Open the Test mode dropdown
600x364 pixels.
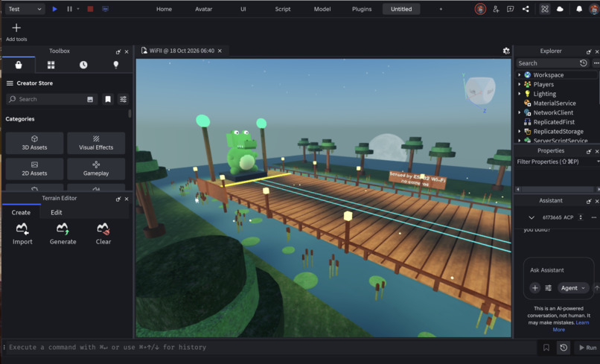(x=25, y=9)
